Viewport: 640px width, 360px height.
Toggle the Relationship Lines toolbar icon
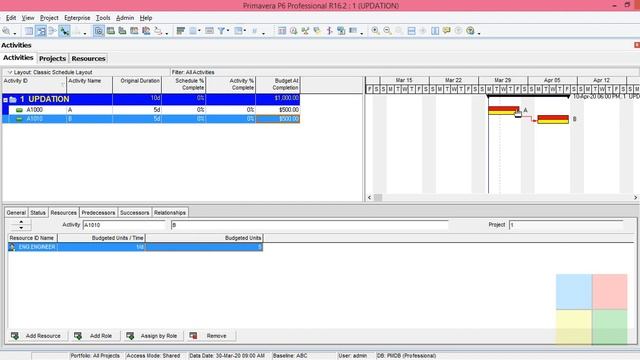(x=64, y=31)
